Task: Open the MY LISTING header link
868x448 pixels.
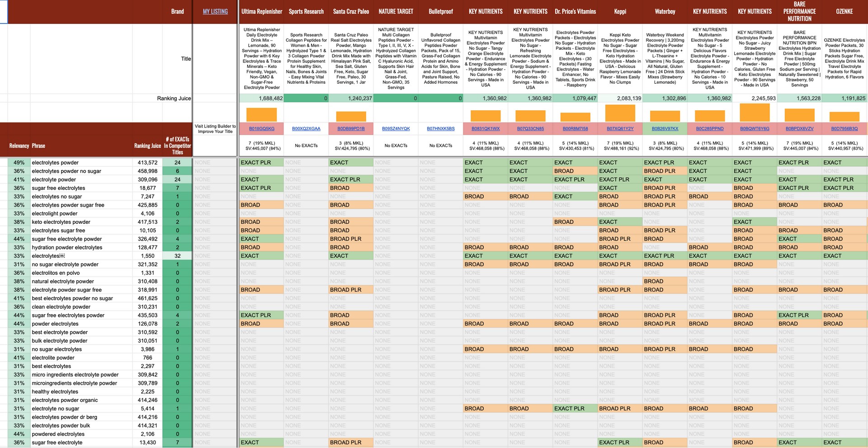Action: [215, 11]
